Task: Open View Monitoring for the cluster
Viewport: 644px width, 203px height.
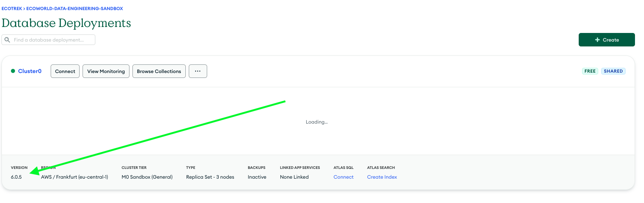Action: coord(106,71)
